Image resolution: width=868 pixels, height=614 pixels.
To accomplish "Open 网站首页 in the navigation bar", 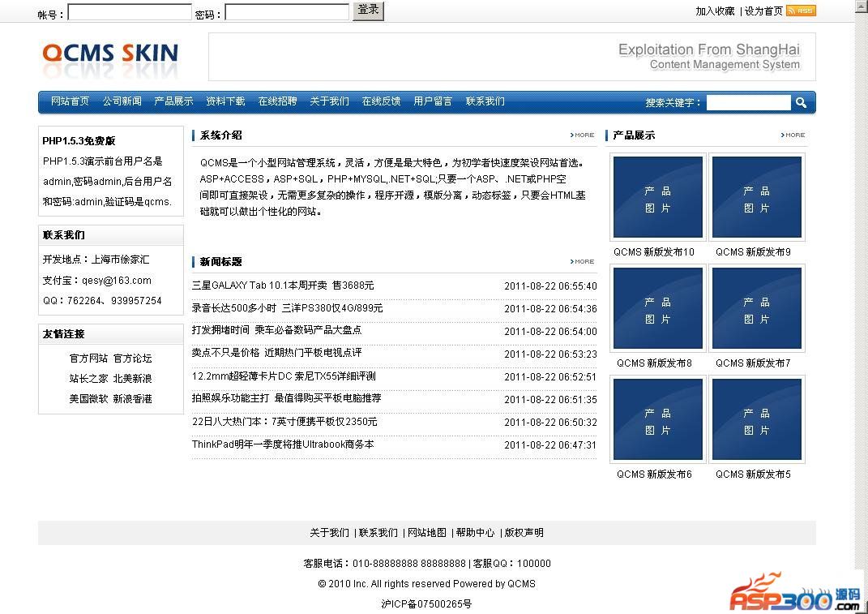I will click(x=70, y=101).
